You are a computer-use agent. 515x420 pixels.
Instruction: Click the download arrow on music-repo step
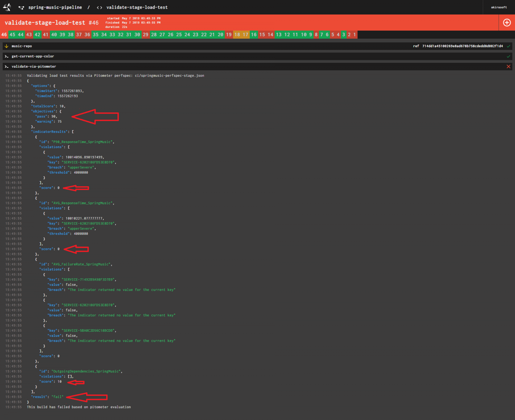tap(6, 46)
